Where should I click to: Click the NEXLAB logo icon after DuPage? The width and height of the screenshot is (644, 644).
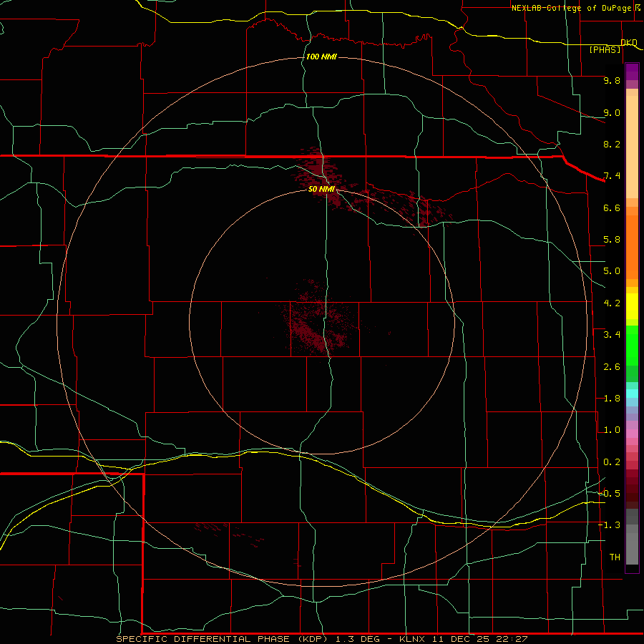637,8
